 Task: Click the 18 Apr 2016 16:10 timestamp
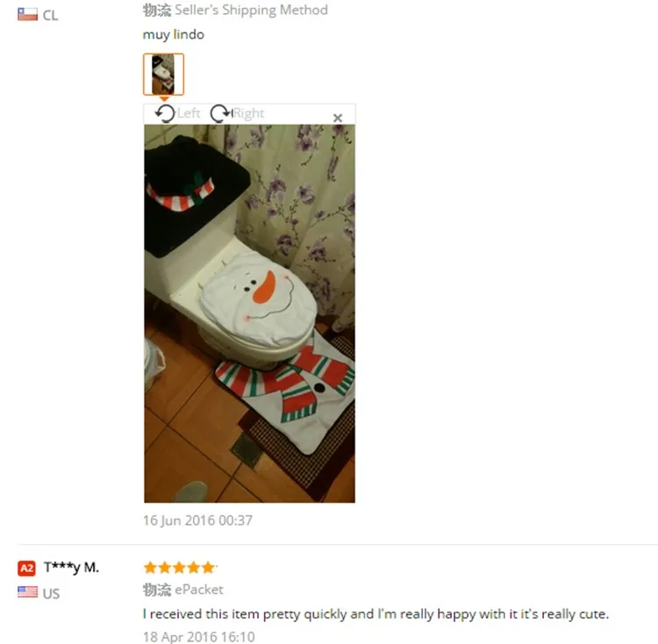[199, 636]
